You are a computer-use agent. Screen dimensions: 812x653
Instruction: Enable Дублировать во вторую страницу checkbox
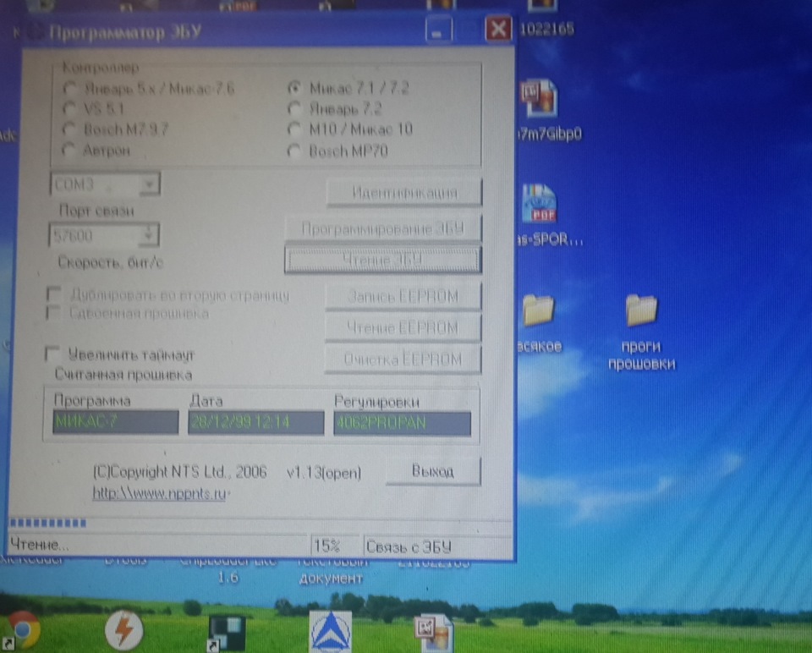point(53,294)
